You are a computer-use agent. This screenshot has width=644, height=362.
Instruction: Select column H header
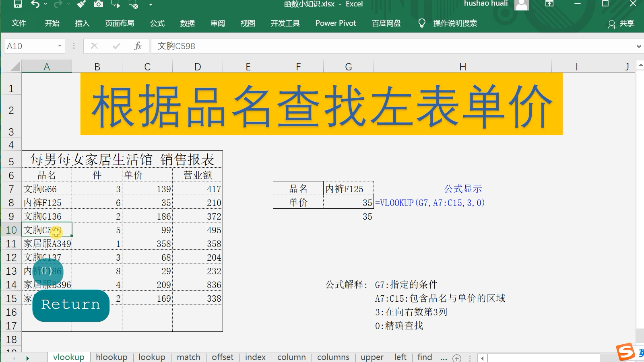point(462,67)
